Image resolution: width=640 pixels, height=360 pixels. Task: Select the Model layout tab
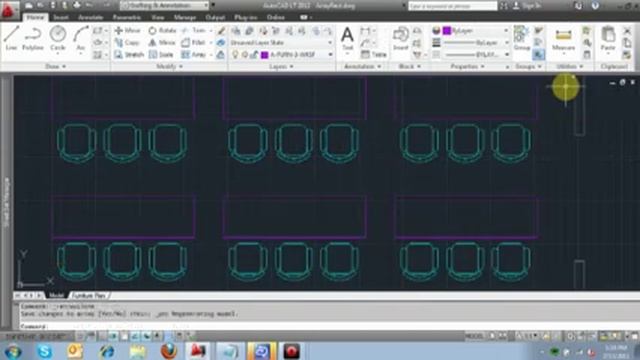point(56,295)
